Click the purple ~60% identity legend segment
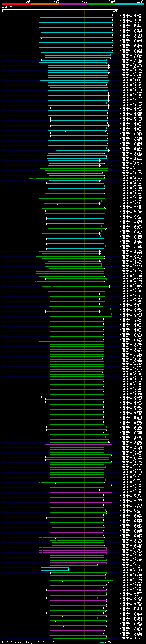The height and width of the screenshot is (644, 146). [73, 4]
